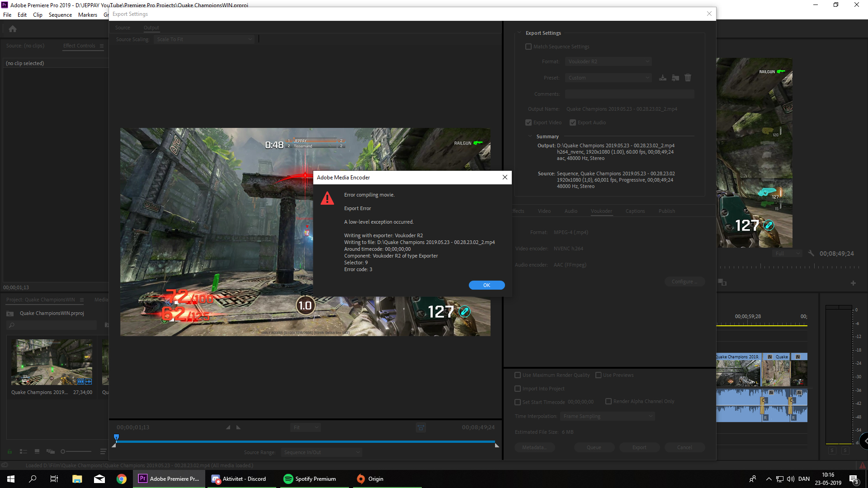Click the aspect ratio correction icon
The height and width of the screenshot is (488, 868).
point(420,427)
